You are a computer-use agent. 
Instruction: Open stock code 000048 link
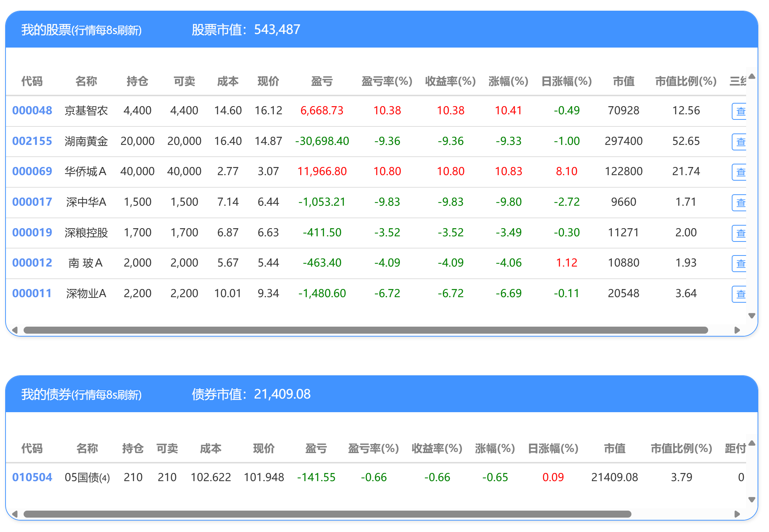pos(32,111)
